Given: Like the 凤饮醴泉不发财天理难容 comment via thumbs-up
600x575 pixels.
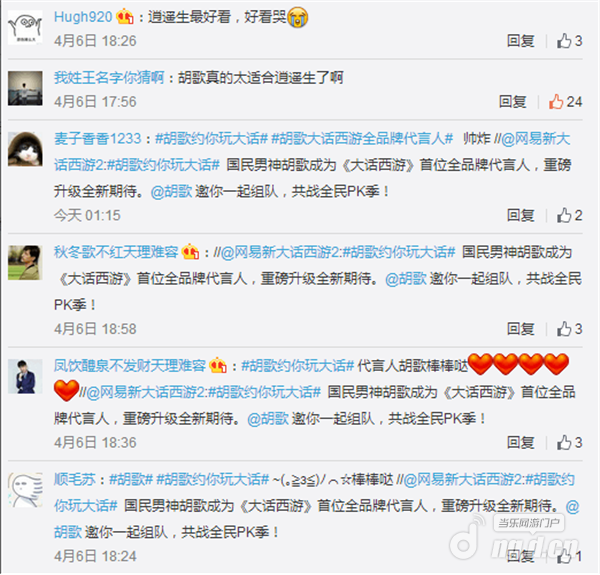Looking at the screenshot, I should pos(564,443).
